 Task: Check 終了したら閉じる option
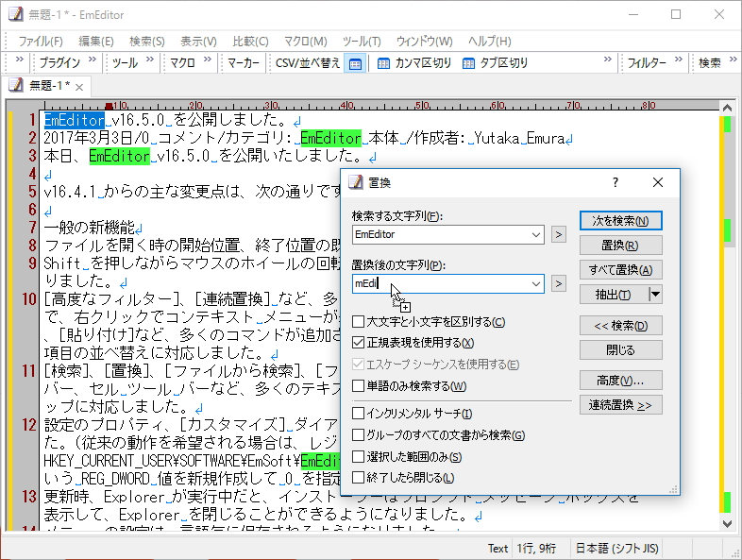click(358, 477)
